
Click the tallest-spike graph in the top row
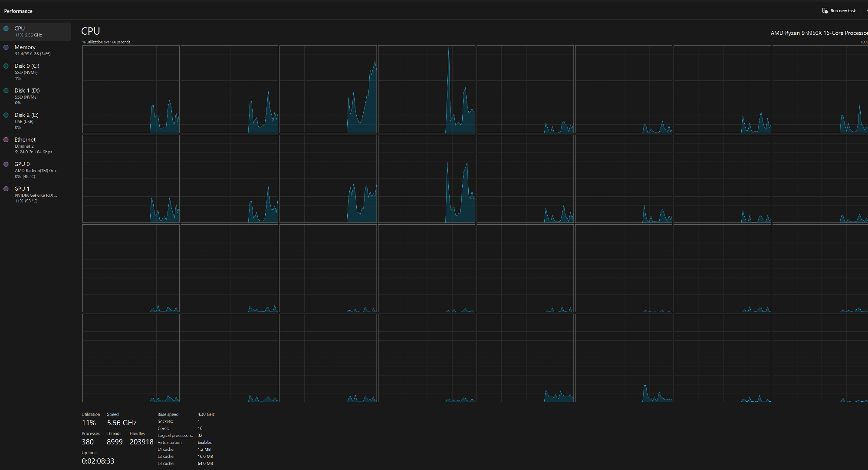(x=426, y=89)
